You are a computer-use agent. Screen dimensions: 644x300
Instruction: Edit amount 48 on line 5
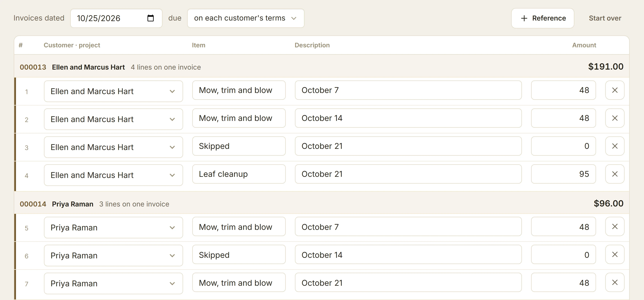[564, 226]
